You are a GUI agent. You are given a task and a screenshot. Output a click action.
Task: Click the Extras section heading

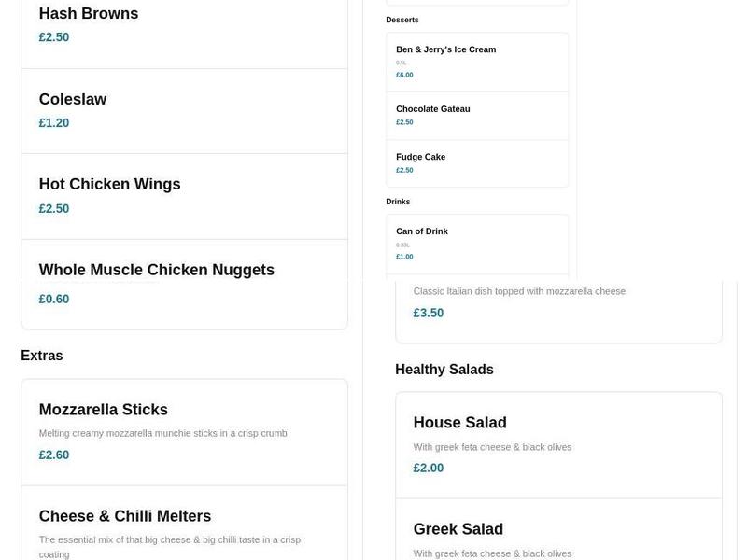pyautogui.click(x=42, y=356)
